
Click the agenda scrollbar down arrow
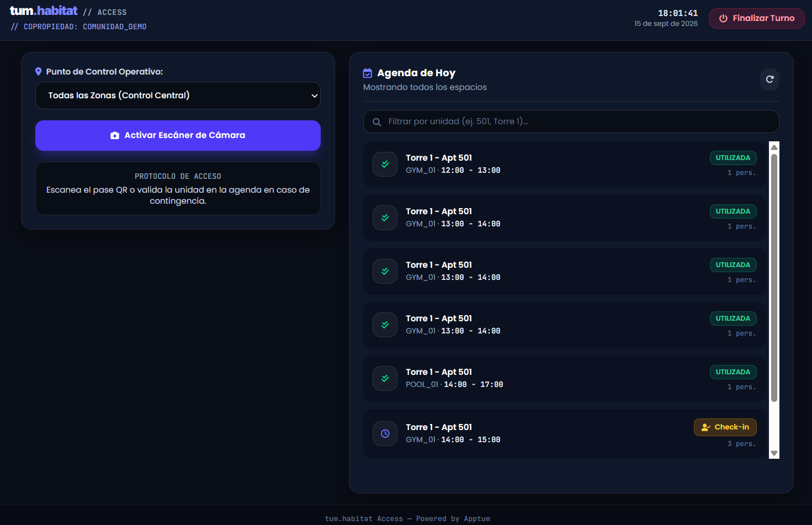click(774, 453)
